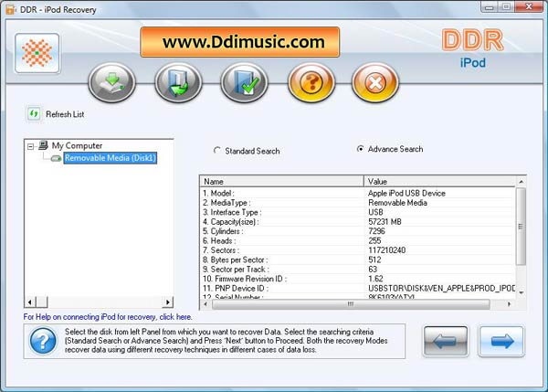The image size is (548, 392).
Task: Select the Advance Search radio button
Action: coord(360,149)
